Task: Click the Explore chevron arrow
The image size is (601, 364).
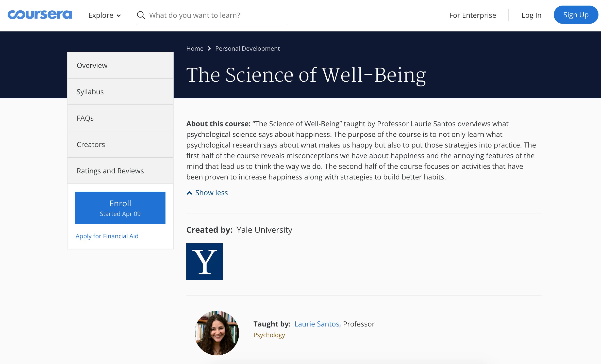Action: 119,16
